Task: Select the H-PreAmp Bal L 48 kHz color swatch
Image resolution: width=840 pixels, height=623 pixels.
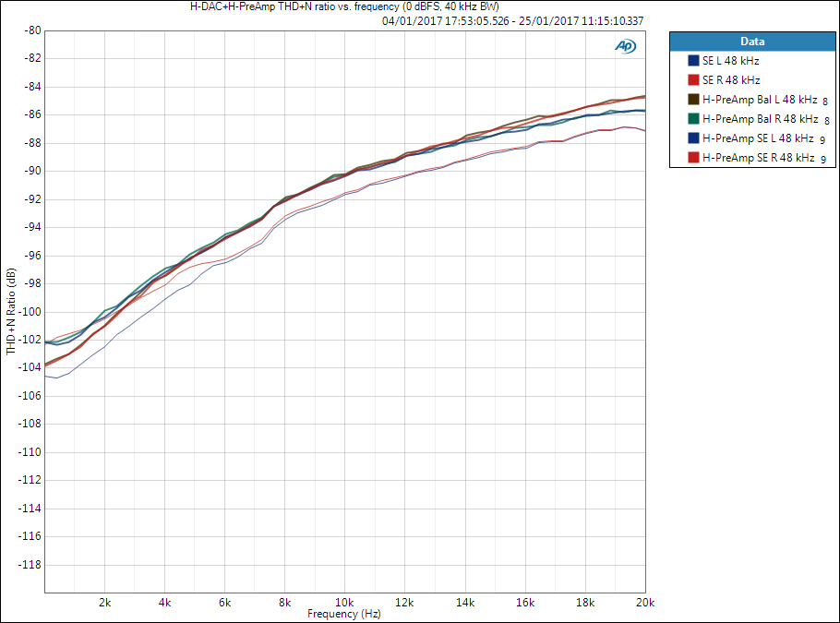Action: click(693, 99)
